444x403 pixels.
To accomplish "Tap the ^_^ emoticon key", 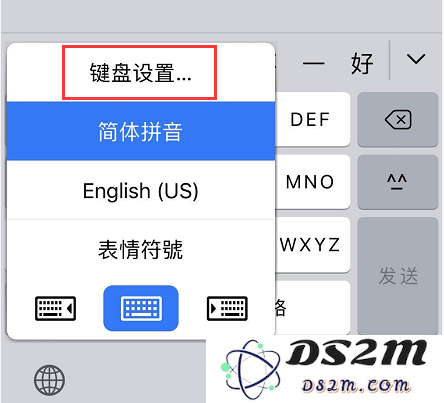I will coord(398,182).
